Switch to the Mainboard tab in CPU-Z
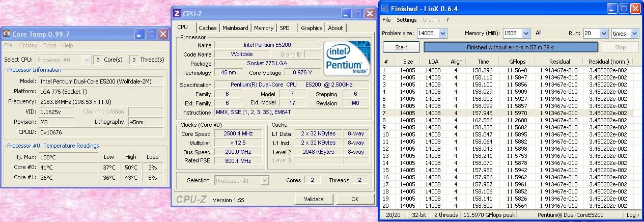The image size is (644, 222). click(235, 28)
